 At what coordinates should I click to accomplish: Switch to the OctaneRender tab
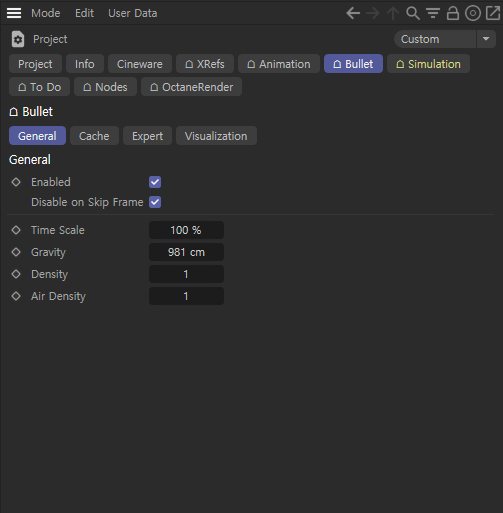[191, 87]
